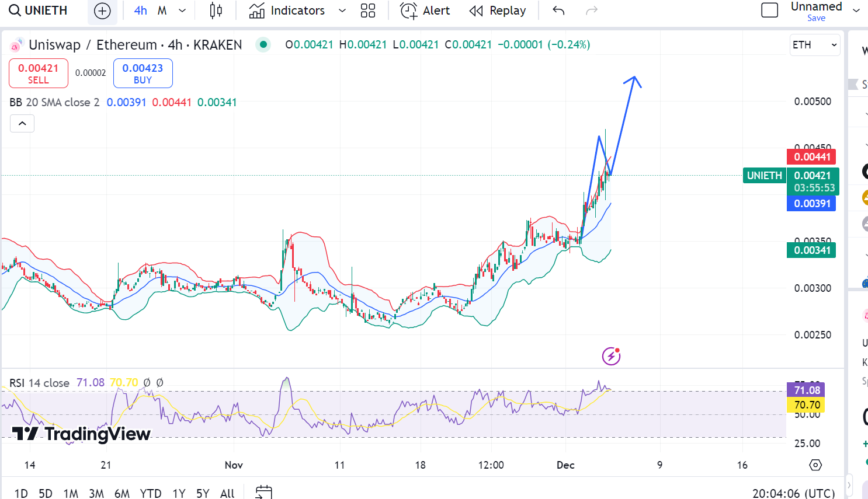
Task: Click the 0.00421 SELL button
Action: pos(39,74)
